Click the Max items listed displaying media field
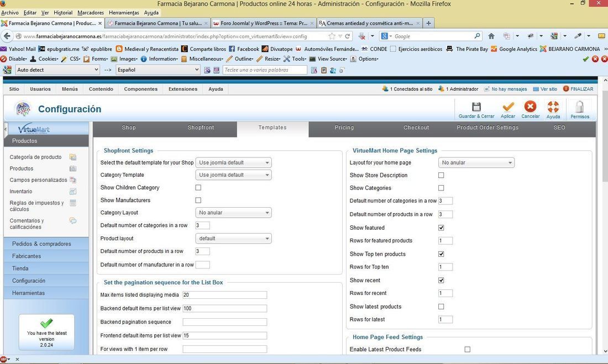This screenshot has height=364, width=608. (225, 295)
